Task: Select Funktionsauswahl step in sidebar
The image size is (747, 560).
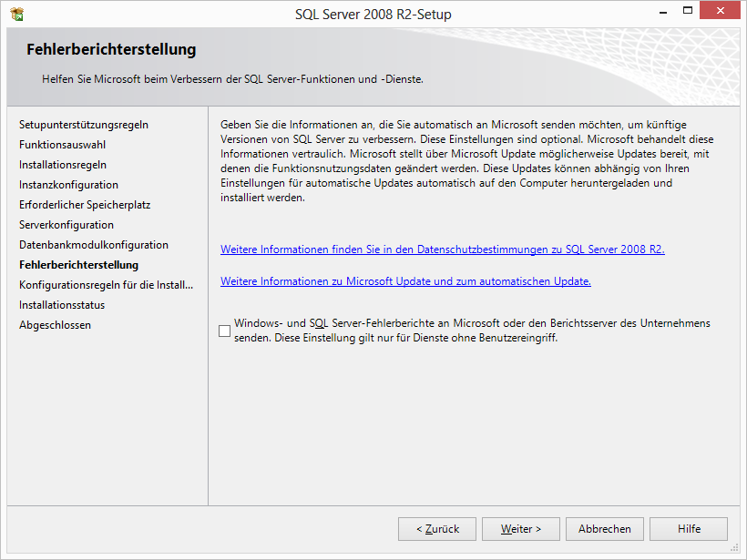Action: (x=63, y=145)
